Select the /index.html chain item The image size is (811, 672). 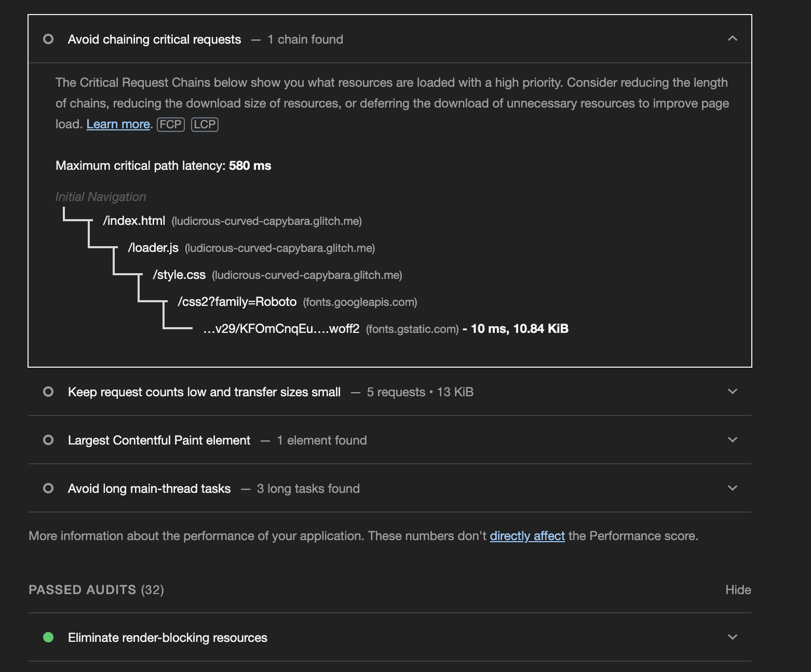pyautogui.click(x=134, y=221)
